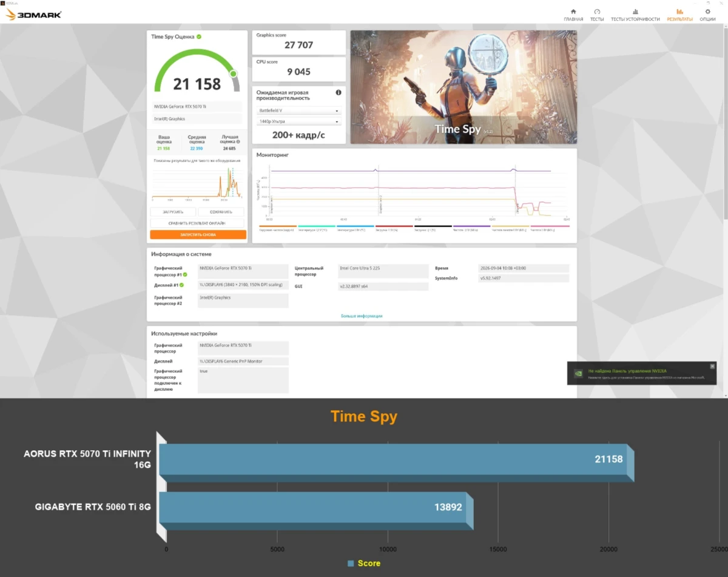Click green checkmark beside Time Spy Оценка
Image resolution: width=728 pixels, height=577 pixels.
click(199, 37)
